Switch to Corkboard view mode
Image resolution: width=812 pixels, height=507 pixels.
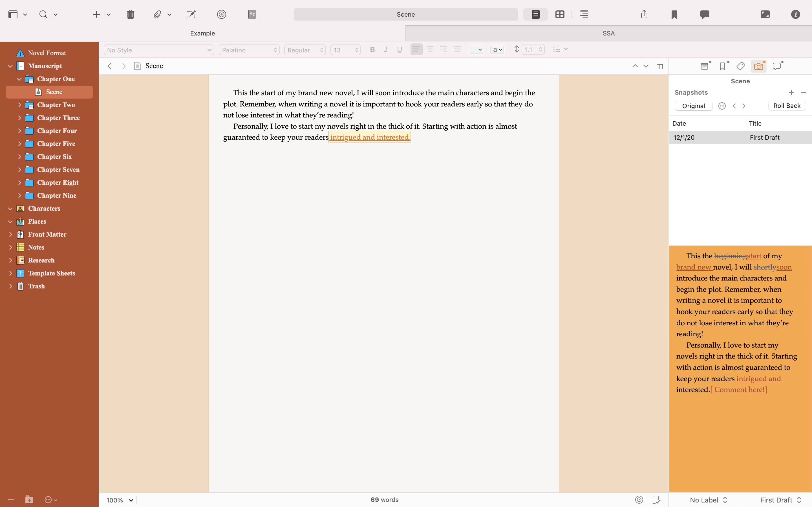559,14
